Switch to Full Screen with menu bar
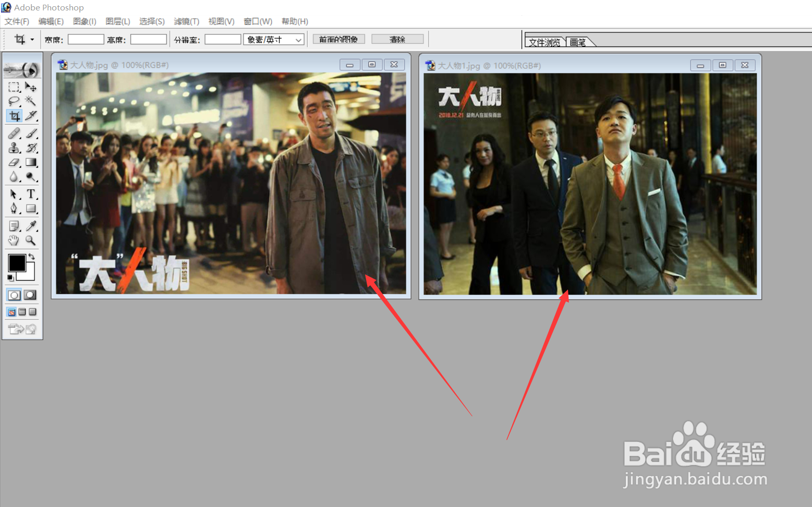The image size is (812, 507). click(x=22, y=312)
